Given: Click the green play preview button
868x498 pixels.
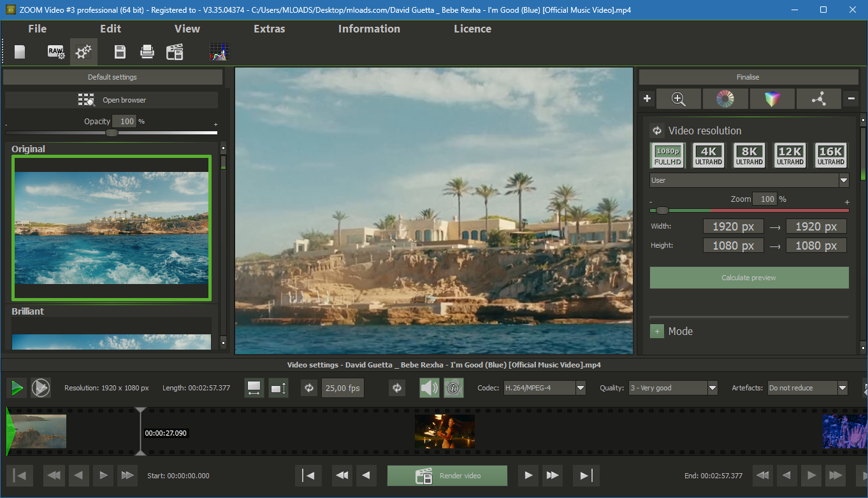Looking at the screenshot, I should (17, 387).
